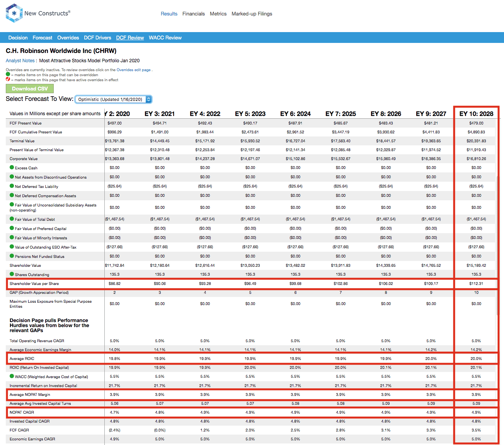This screenshot has width=504, height=445.
Task: Select the DCF Review page
Action: point(130,38)
